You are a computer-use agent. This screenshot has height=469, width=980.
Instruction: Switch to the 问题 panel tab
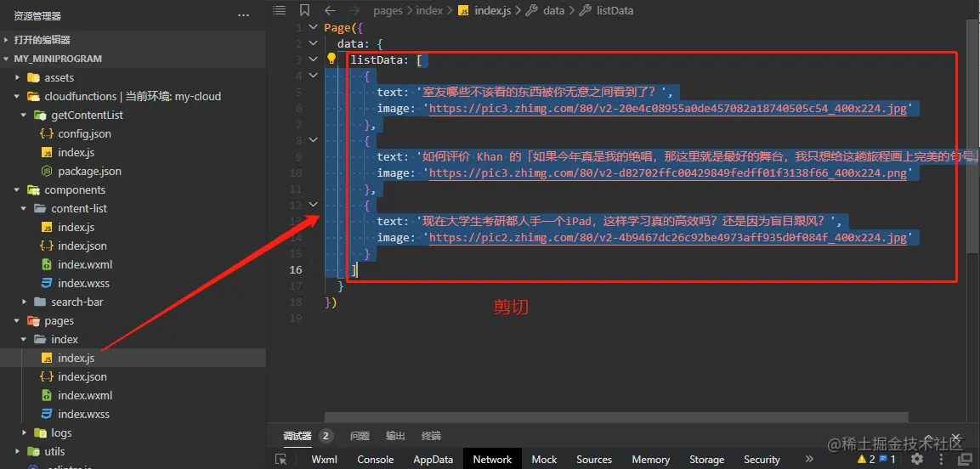tap(360, 436)
